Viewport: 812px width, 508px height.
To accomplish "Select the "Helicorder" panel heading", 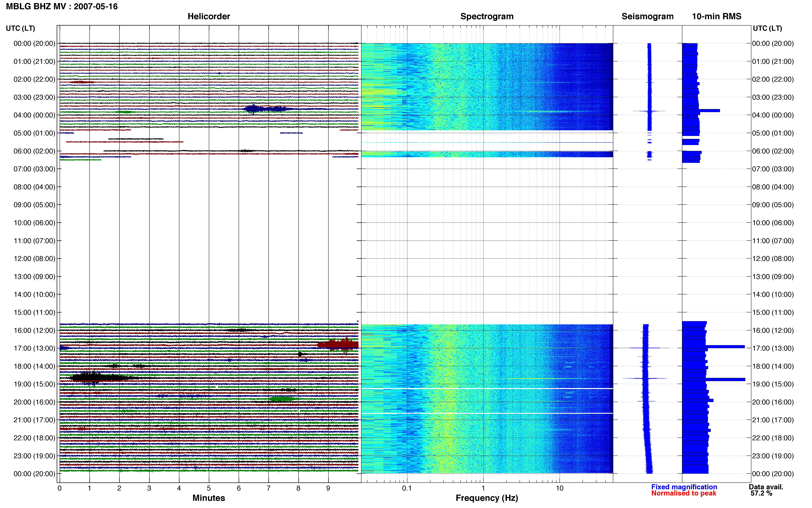I will pos(209,16).
